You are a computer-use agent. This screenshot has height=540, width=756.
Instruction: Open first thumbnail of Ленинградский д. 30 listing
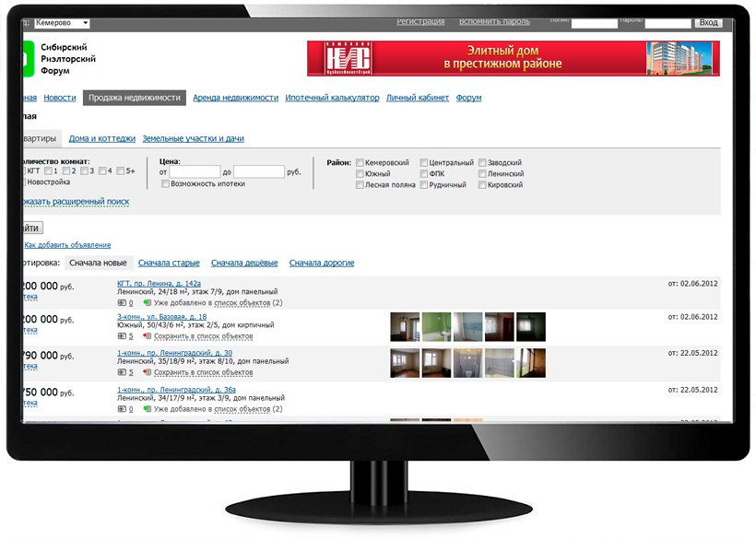pyautogui.click(x=405, y=363)
